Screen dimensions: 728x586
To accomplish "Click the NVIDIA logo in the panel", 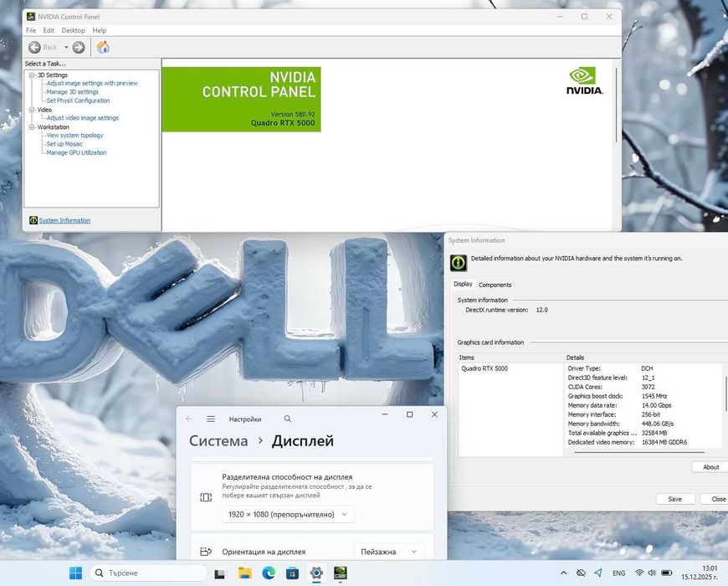I will click(585, 81).
